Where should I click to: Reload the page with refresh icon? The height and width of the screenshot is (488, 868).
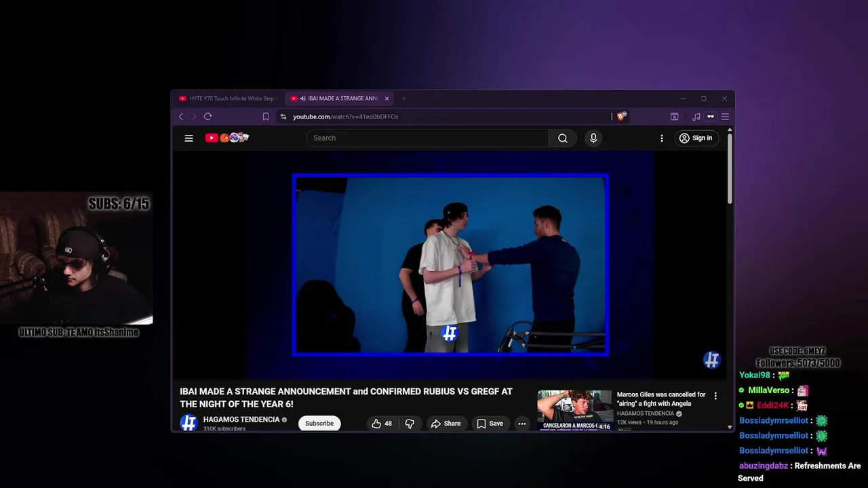pyautogui.click(x=208, y=117)
